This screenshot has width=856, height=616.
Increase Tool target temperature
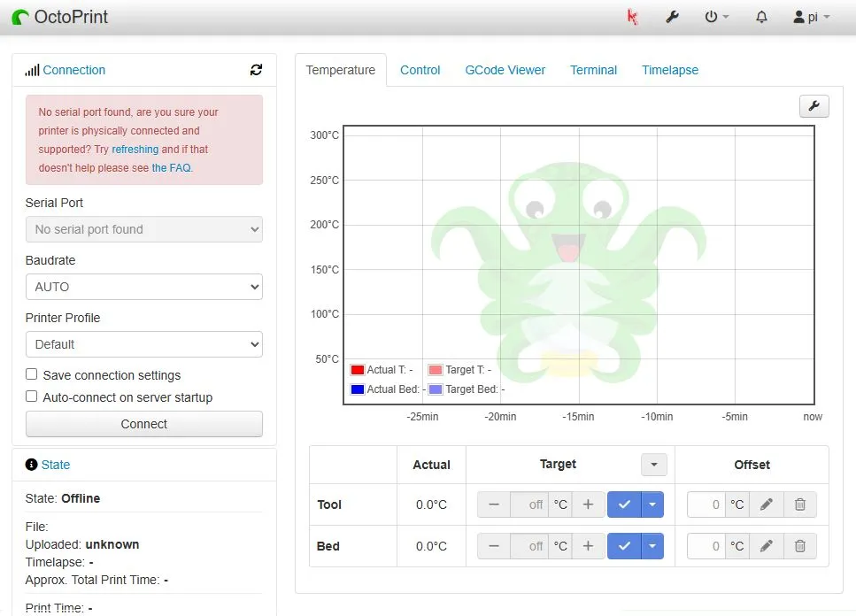[x=588, y=504]
